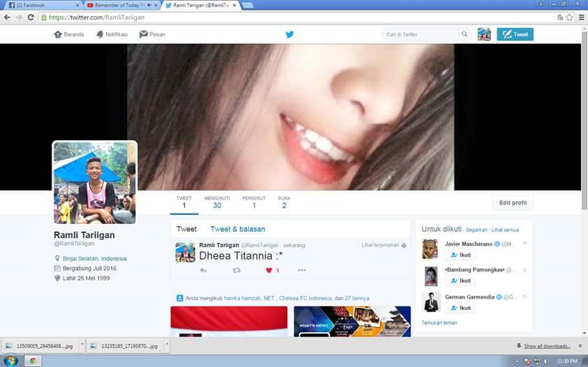
Task: Dismiss Javier Mascherano suggestion
Action: (525, 244)
